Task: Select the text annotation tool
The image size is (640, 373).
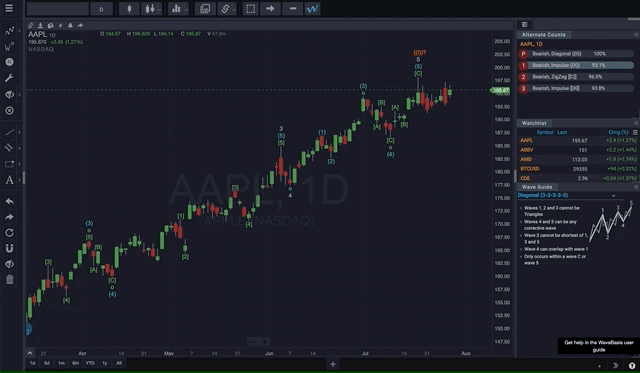Action: click(9, 180)
